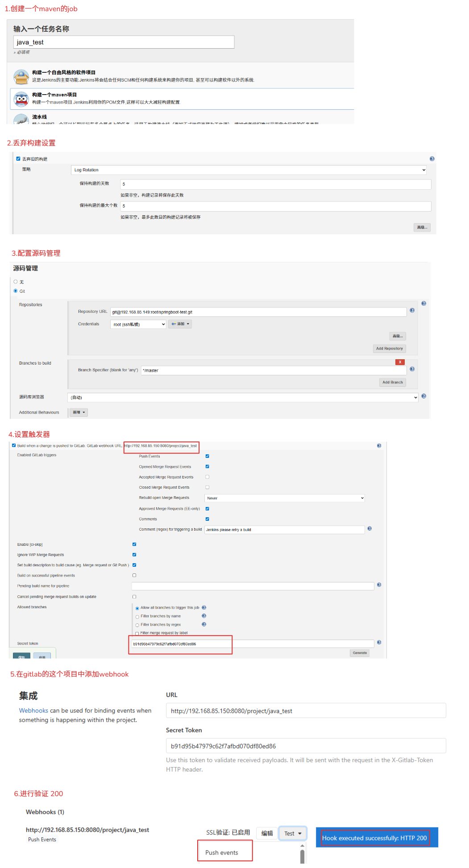Click GitLab Secret Token input field

306,746
